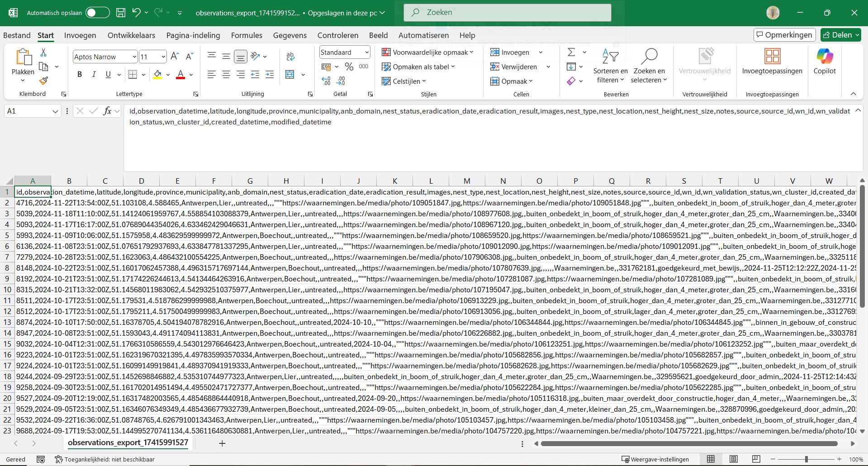Apply italic formatting to cell A1

point(94,74)
